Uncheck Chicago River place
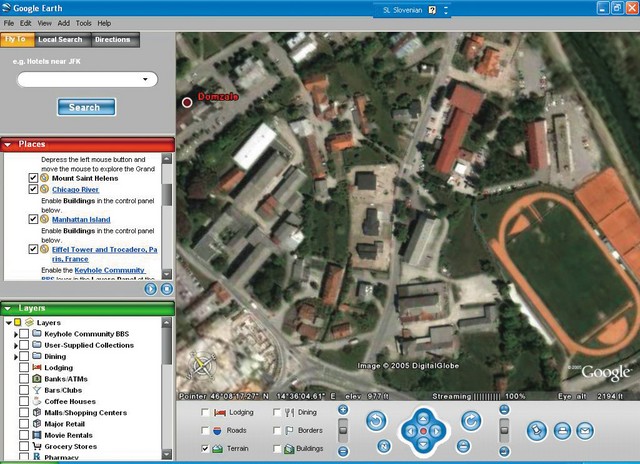The width and height of the screenshot is (640, 464). tap(33, 189)
